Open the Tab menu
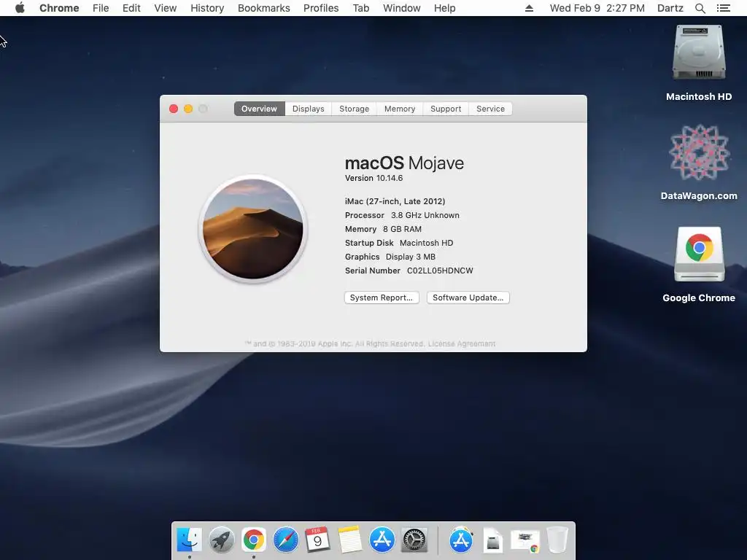 click(361, 8)
